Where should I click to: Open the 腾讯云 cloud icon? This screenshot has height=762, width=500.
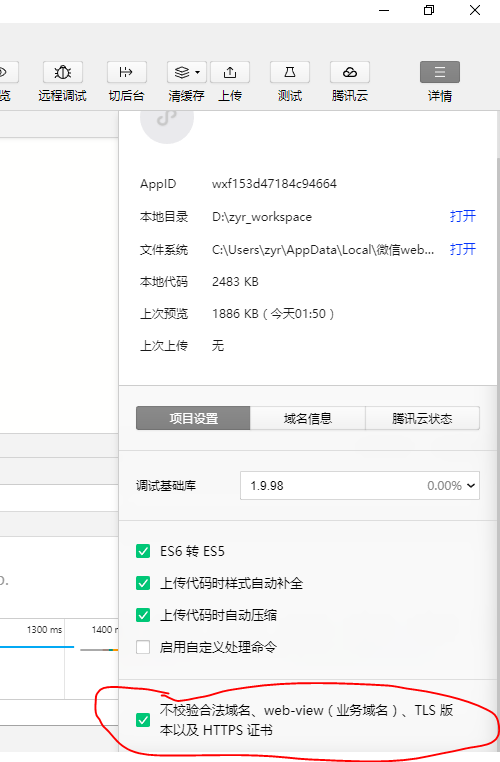(x=350, y=72)
